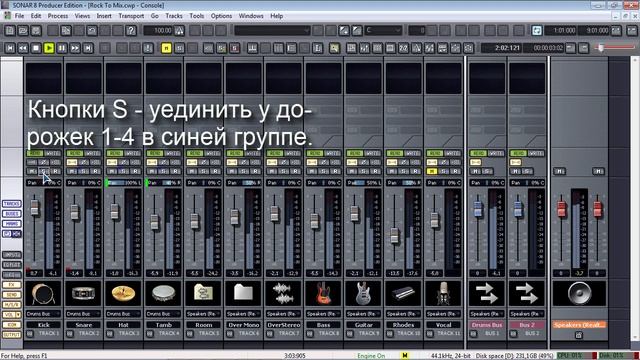Open Bass track output dropdown
The width and height of the screenshot is (640, 360).
tap(323, 314)
